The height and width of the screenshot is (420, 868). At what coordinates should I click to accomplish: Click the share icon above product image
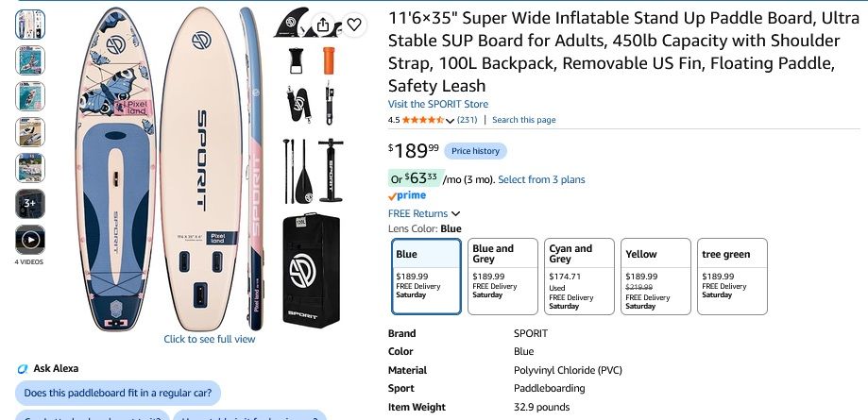(323, 25)
